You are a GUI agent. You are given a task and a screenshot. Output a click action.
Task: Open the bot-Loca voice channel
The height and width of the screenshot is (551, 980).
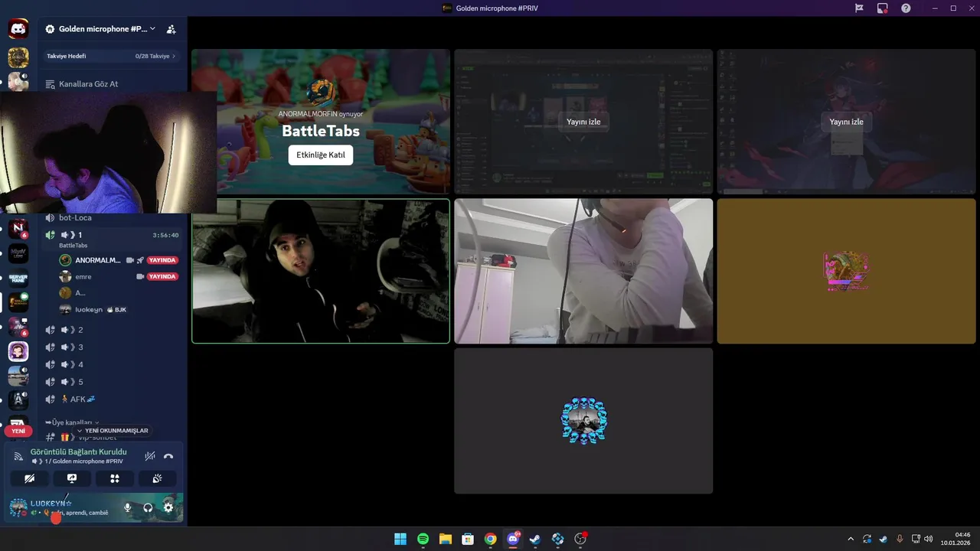pyautogui.click(x=111, y=218)
